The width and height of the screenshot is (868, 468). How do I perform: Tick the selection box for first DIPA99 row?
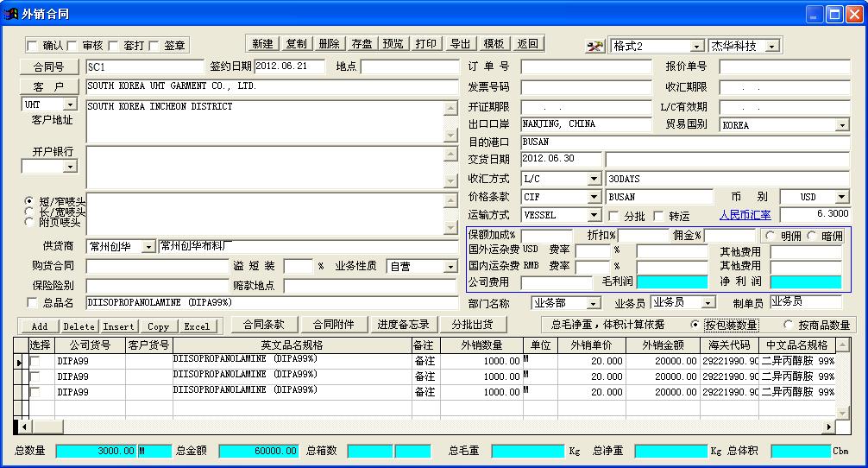click(x=35, y=361)
